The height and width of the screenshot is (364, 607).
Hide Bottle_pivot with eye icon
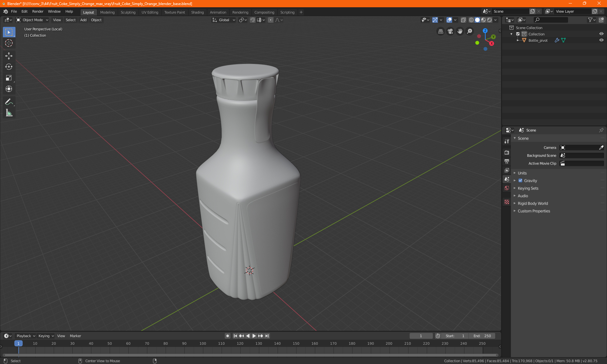tap(601, 40)
